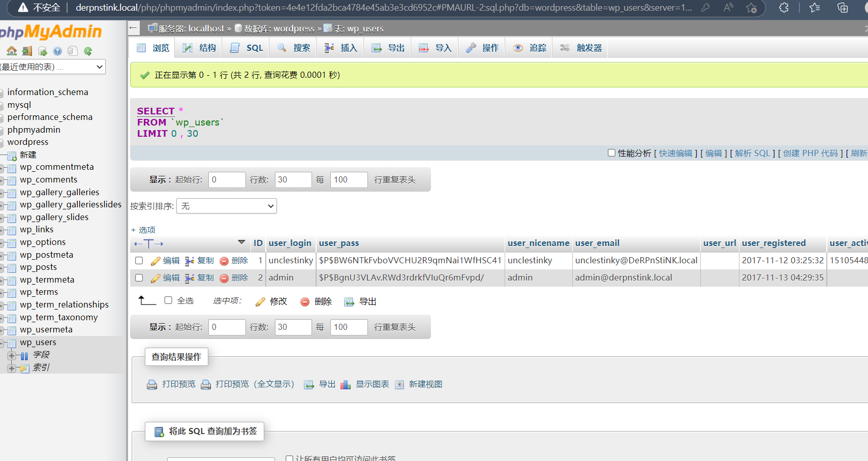This screenshot has width=868, height=461.
Task: Open the 搜索 tab
Action: point(294,48)
